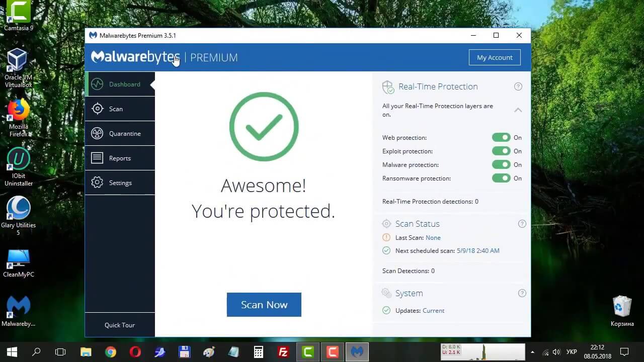Image resolution: width=644 pixels, height=362 pixels.
Task: Open My Account
Action: point(495,57)
